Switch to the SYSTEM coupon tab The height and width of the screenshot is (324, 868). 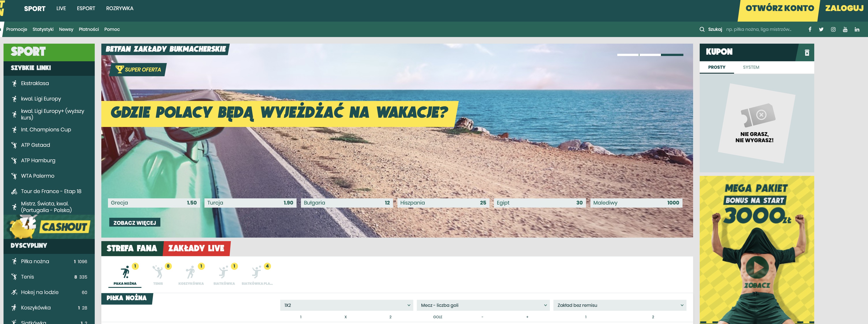[x=751, y=67]
